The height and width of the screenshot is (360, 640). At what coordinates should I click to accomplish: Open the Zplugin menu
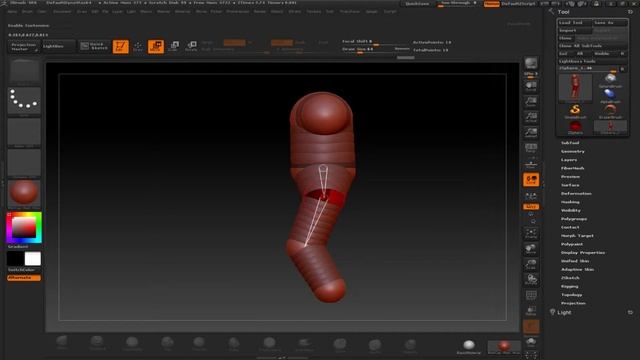point(371,11)
